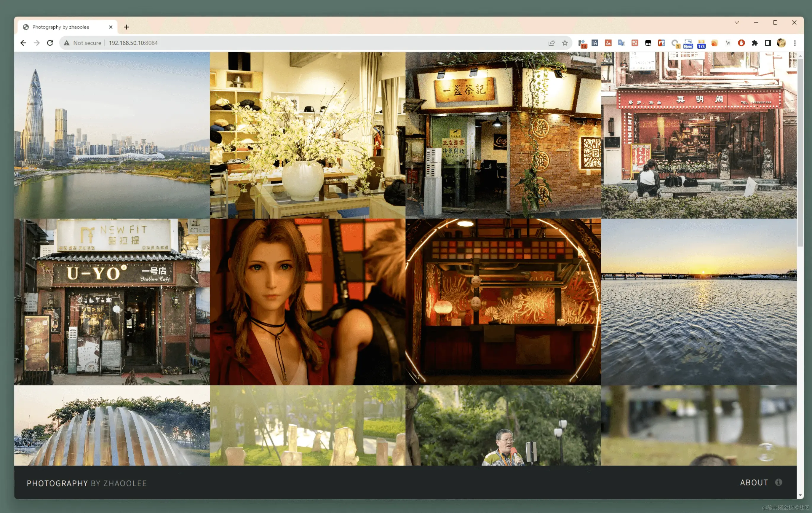Image resolution: width=812 pixels, height=513 pixels.
Task: Open the sunset over water photo
Action: coord(699,302)
